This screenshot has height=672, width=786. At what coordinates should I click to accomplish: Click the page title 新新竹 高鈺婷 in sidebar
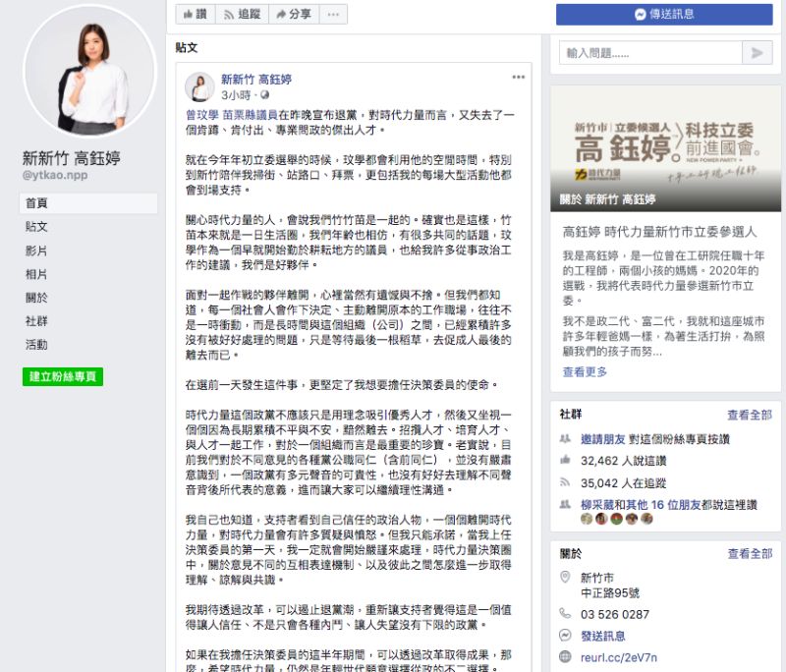(x=71, y=158)
